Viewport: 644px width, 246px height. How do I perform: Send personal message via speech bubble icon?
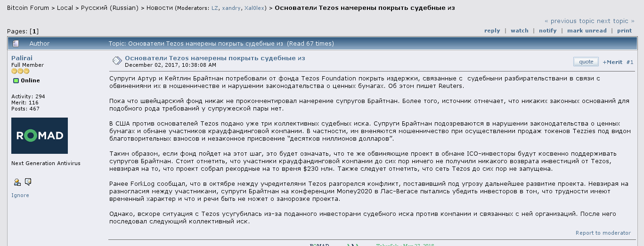pos(28,182)
